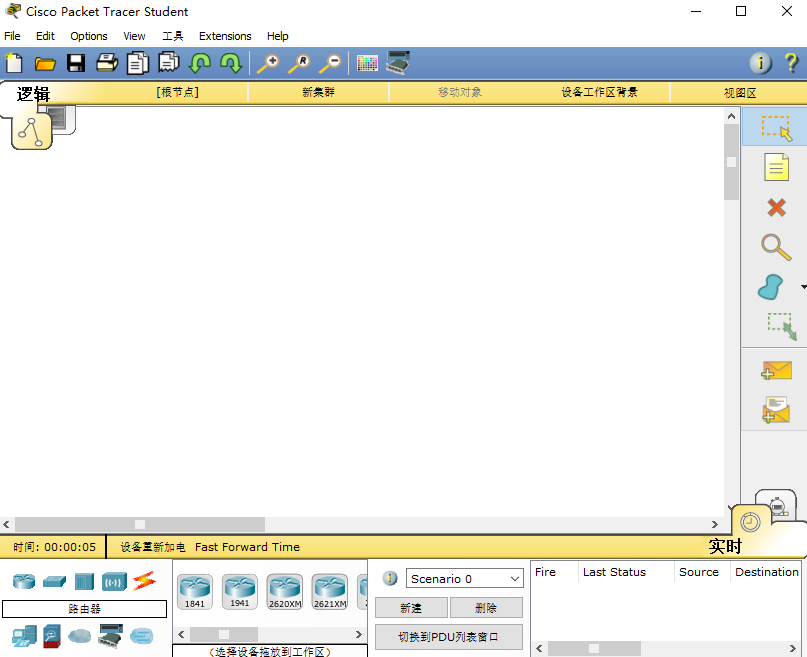Viewport: 807px width, 657px height.
Task: Select Switches device category icon
Action: pos(54,581)
